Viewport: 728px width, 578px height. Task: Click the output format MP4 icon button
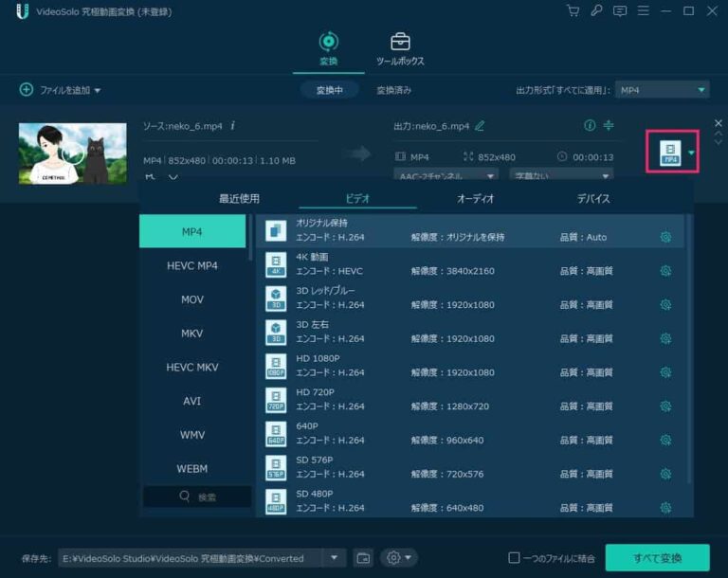[671, 153]
